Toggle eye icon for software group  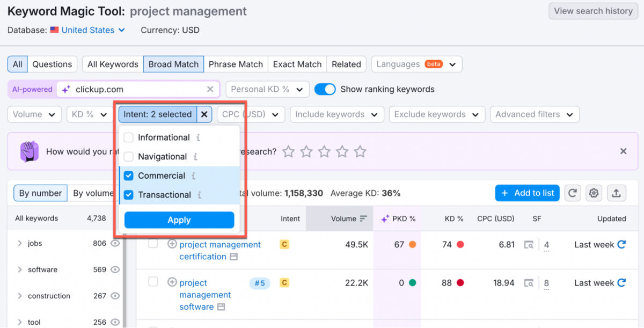pos(115,269)
